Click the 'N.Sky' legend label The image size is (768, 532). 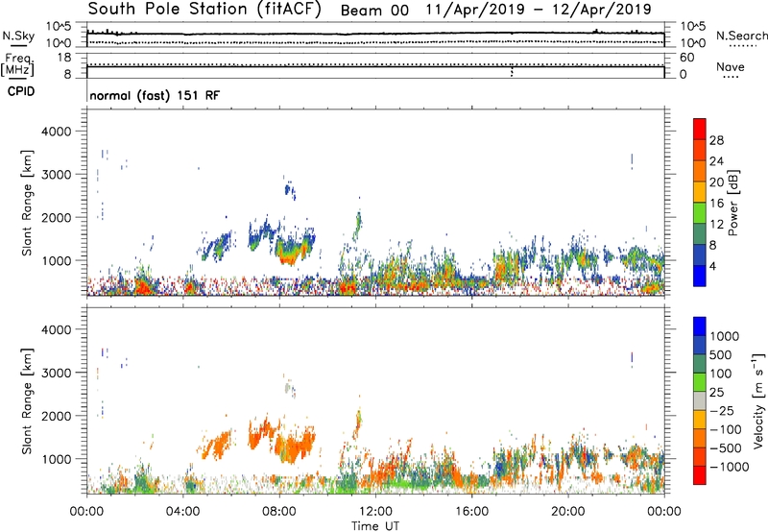(18, 36)
